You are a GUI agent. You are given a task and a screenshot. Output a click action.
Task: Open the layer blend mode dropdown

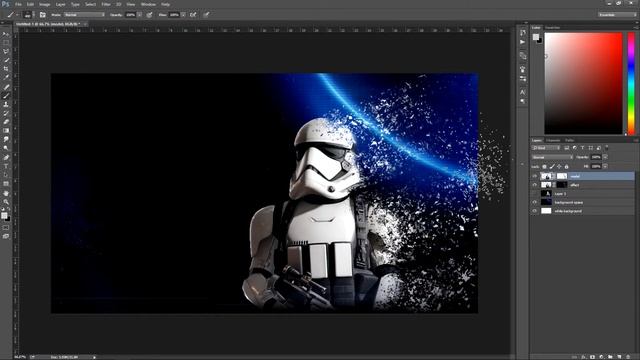tap(552, 157)
